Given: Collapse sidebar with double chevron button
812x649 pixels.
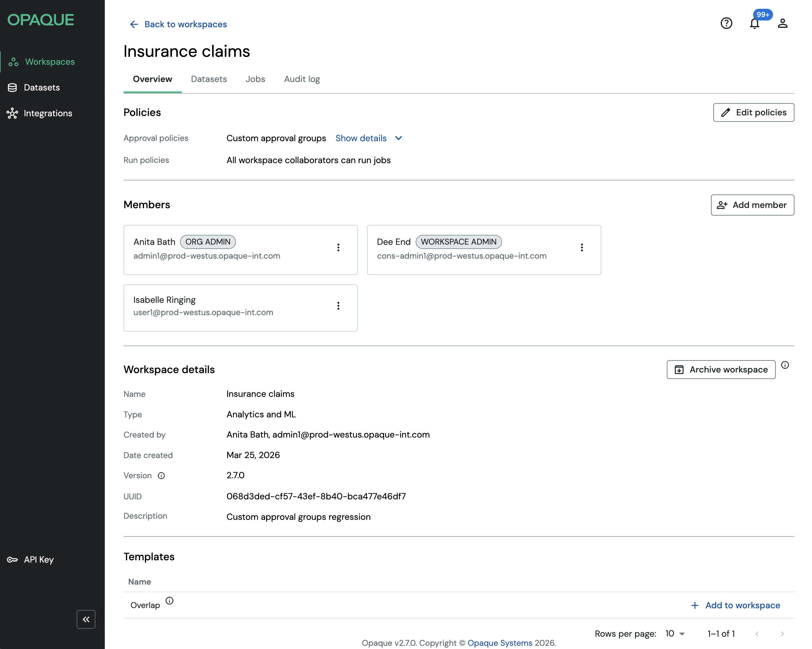Looking at the screenshot, I should point(86,619).
